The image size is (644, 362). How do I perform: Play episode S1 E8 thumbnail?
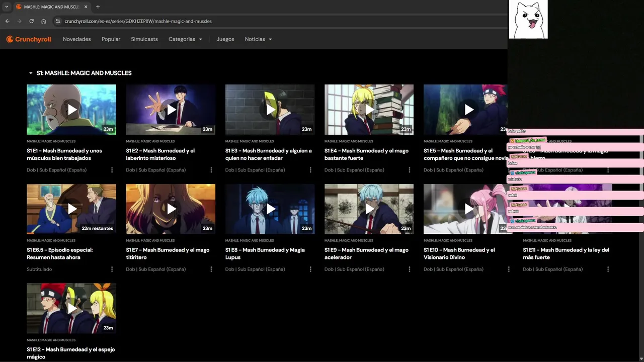(270, 209)
